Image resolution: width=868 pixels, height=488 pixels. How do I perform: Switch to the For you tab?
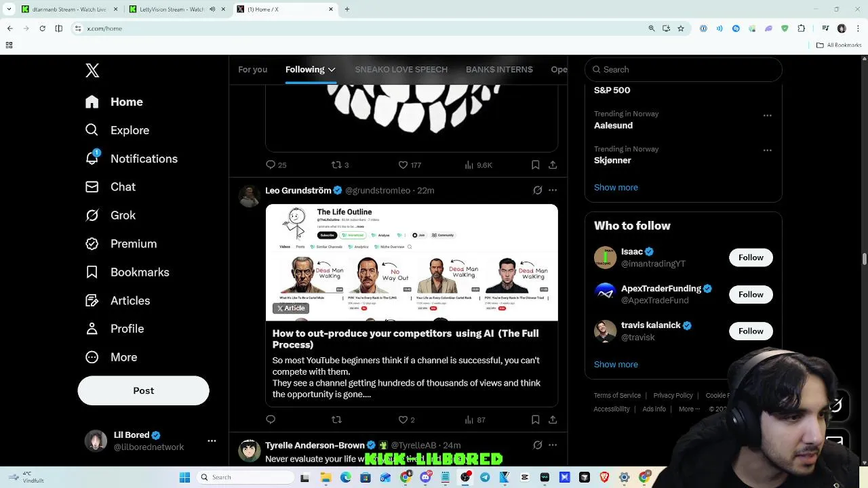point(252,70)
